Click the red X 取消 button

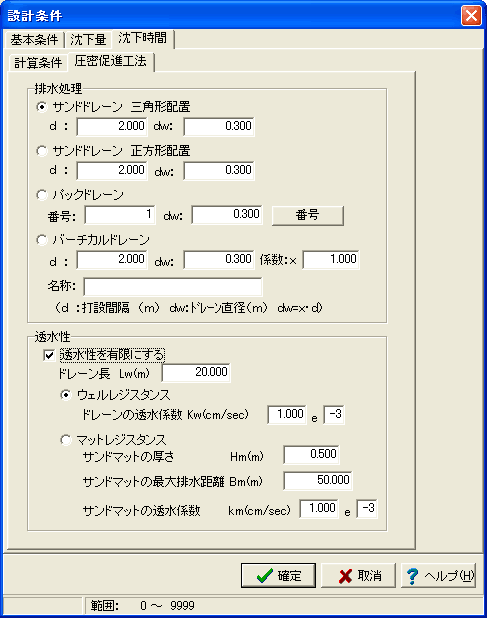coord(358,575)
